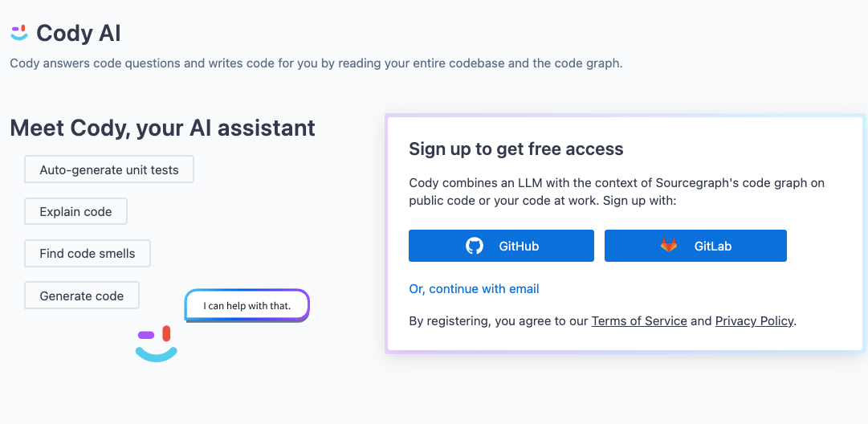This screenshot has width=868, height=424.
Task: Select the Explain code option
Action: click(75, 211)
